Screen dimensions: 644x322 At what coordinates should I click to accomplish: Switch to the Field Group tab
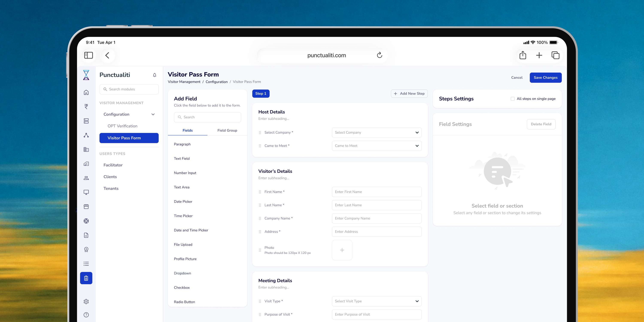[x=227, y=131]
